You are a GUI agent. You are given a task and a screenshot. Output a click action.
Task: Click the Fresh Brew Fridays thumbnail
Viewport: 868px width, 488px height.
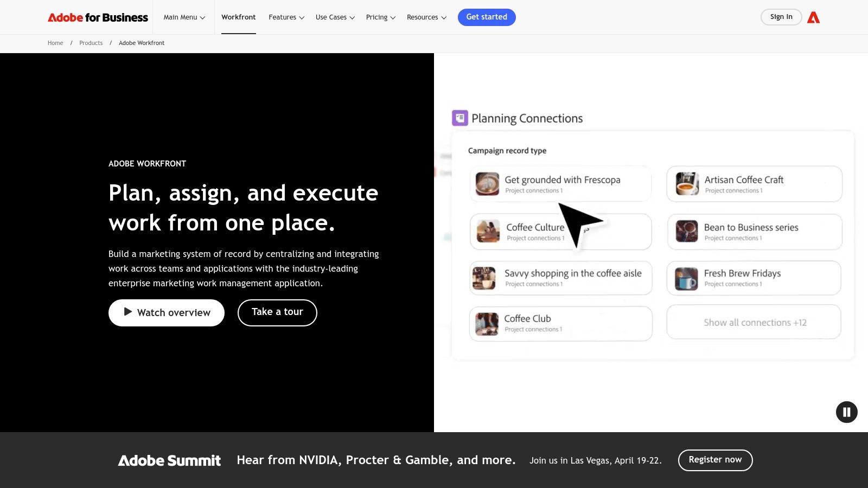[685, 278]
